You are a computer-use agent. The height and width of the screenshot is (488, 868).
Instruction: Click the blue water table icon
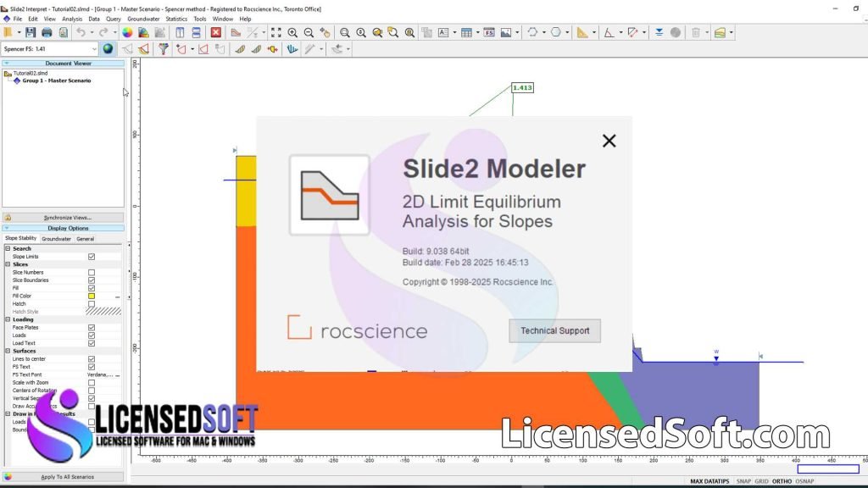click(659, 33)
